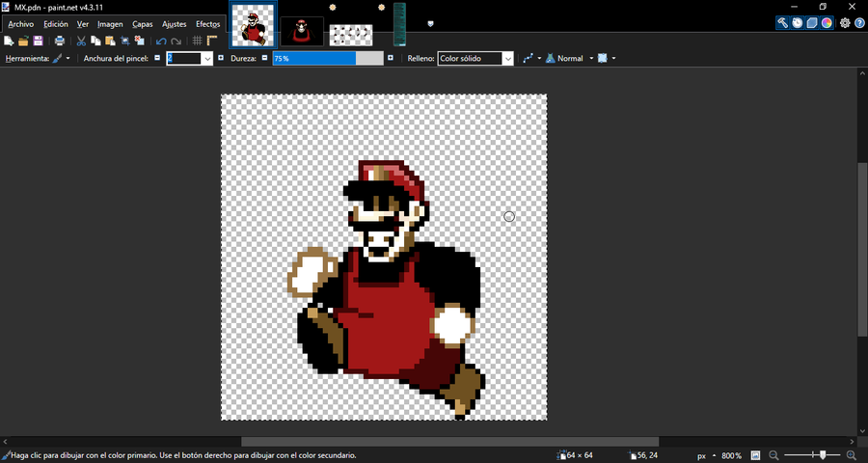The image size is (868, 463).
Task: Open the Imagen menu
Action: [x=110, y=24]
